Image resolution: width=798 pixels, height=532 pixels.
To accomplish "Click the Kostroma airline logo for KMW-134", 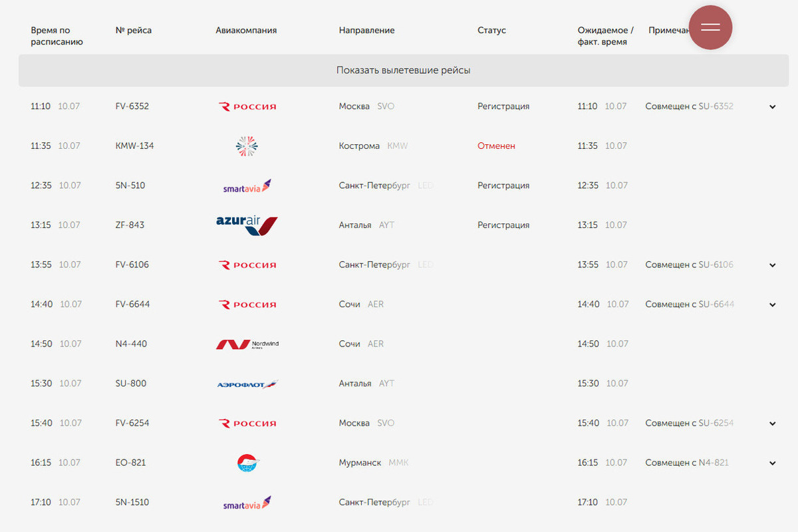I will click(247, 146).
